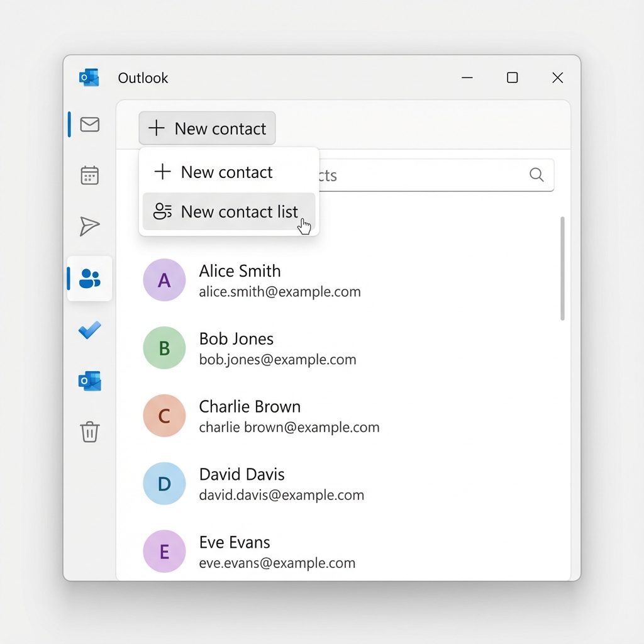The height and width of the screenshot is (644, 644).
Task: Maximize the Outlook window
Action: (x=512, y=77)
